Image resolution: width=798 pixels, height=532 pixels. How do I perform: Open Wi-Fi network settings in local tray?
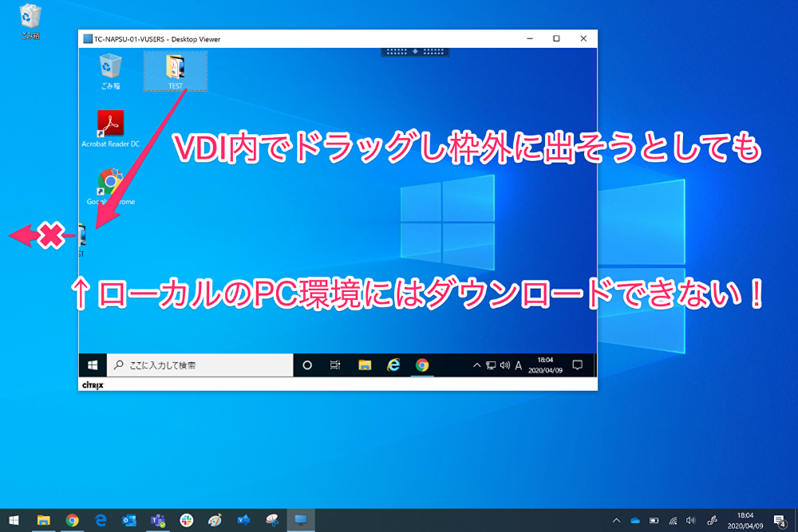[673, 520]
